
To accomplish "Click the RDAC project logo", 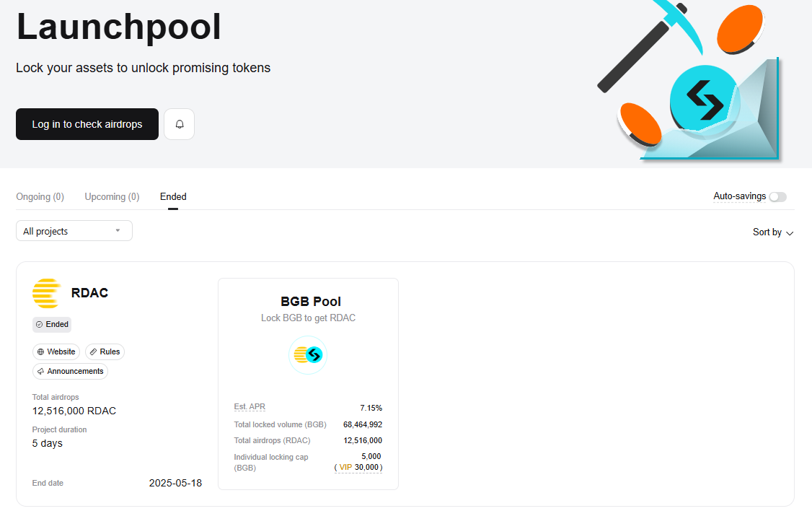I will 47,293.
